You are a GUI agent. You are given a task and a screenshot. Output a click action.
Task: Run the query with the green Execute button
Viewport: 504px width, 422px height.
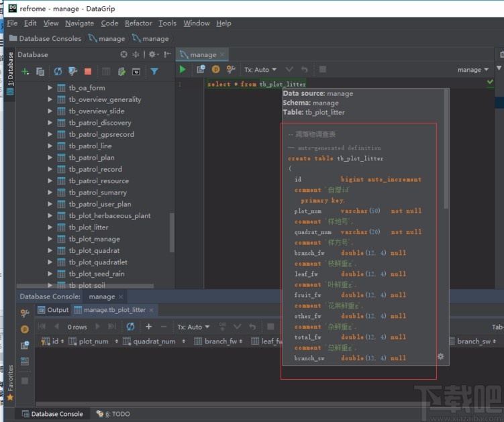pyautogui.click(x=183, y=69)
